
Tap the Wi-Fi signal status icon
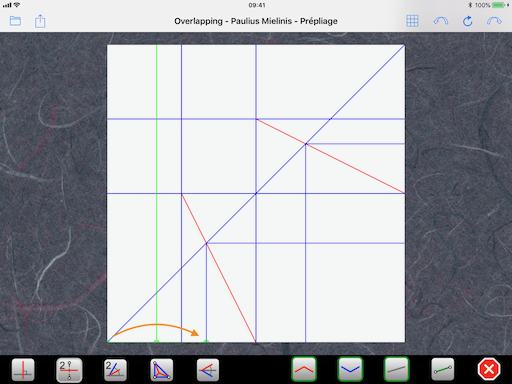click(x=17, y=5)
